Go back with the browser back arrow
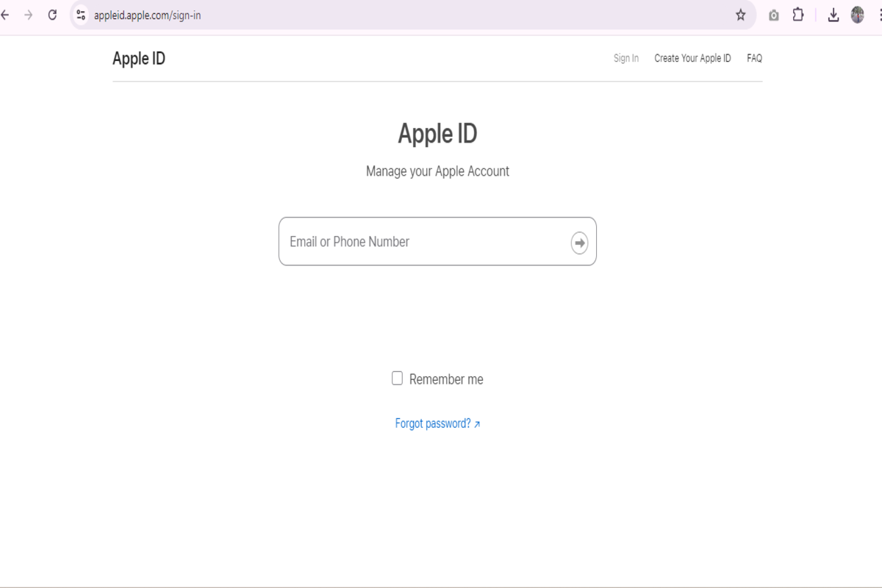The height and width of the screenshot is (588, 882). tap(4, 15)
